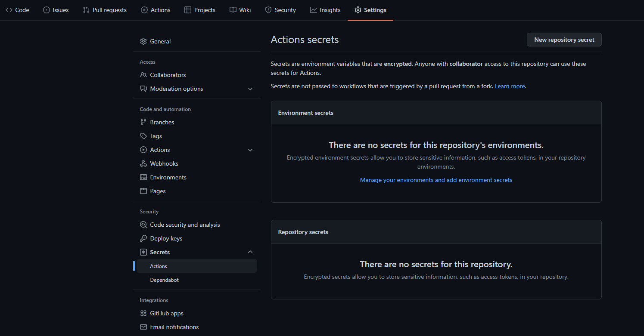Open the Wiki tab
The image size is (644, 336).
pos(240,10)
